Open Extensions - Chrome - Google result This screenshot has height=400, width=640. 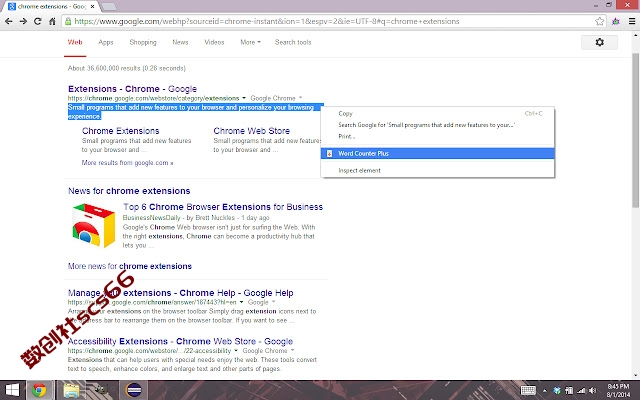click(x=132, y=89)
